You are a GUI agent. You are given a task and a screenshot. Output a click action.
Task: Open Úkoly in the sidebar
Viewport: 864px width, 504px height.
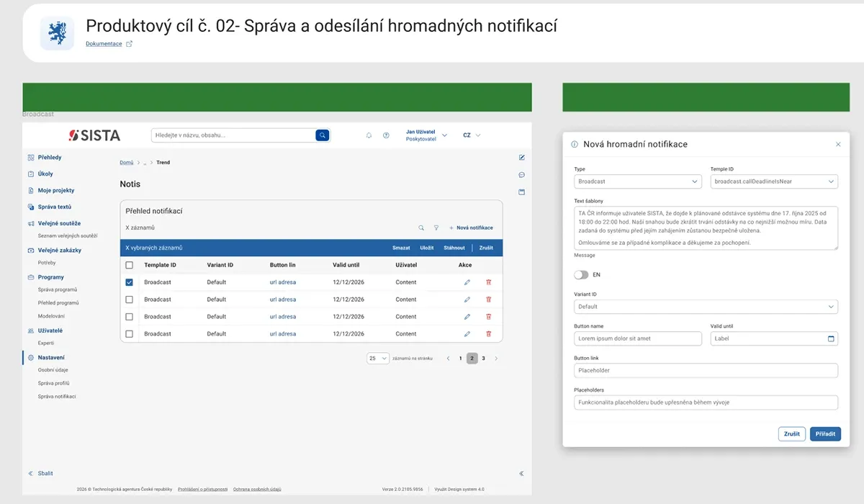tap(45, 174)
